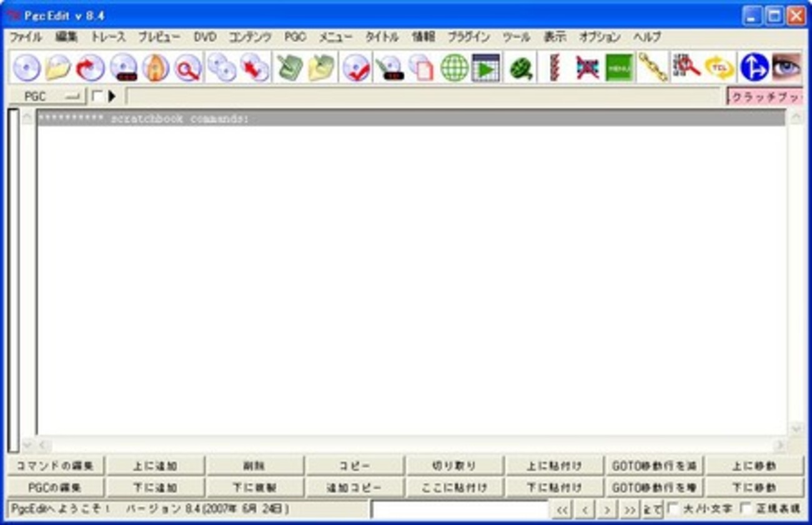812x525 pixels.
Task: Click the search text field in status bar
Action: (x=460, y=509)
